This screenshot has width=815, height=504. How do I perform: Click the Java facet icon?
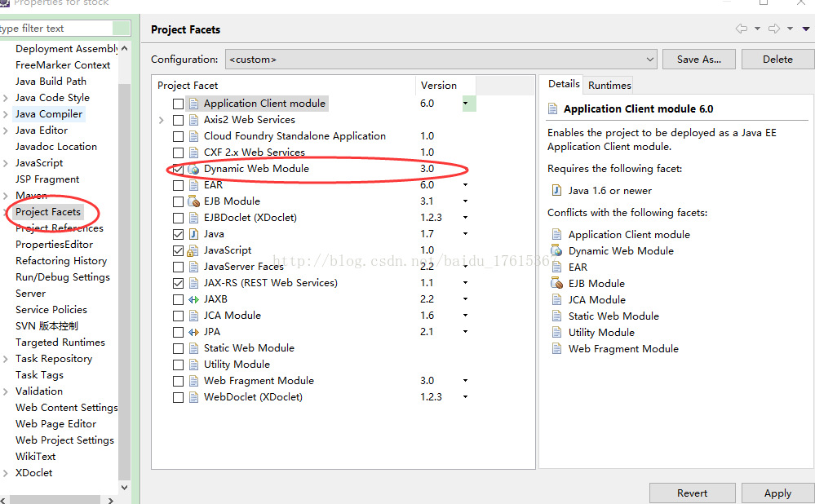click(193, 234)
